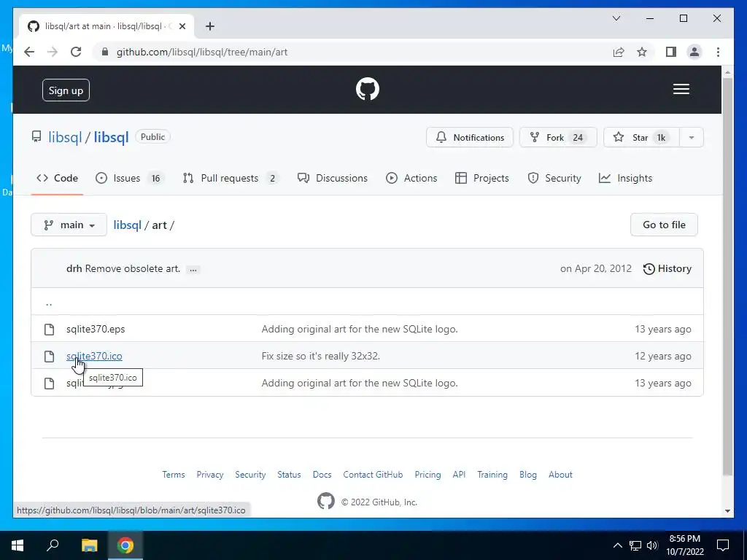
Task: Click the Terms footer link
Action: [x=174, y=475]
